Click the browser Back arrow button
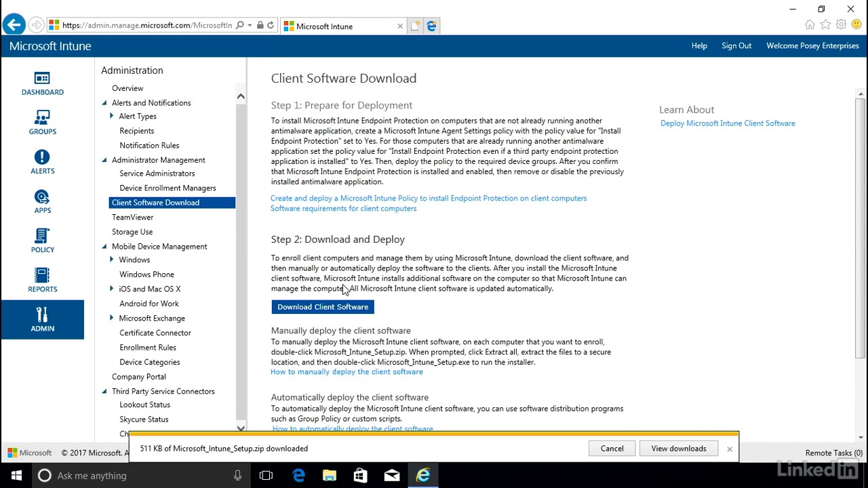This screenshot has height=488, width=868. pyautogui.click(x=14, y=26)
